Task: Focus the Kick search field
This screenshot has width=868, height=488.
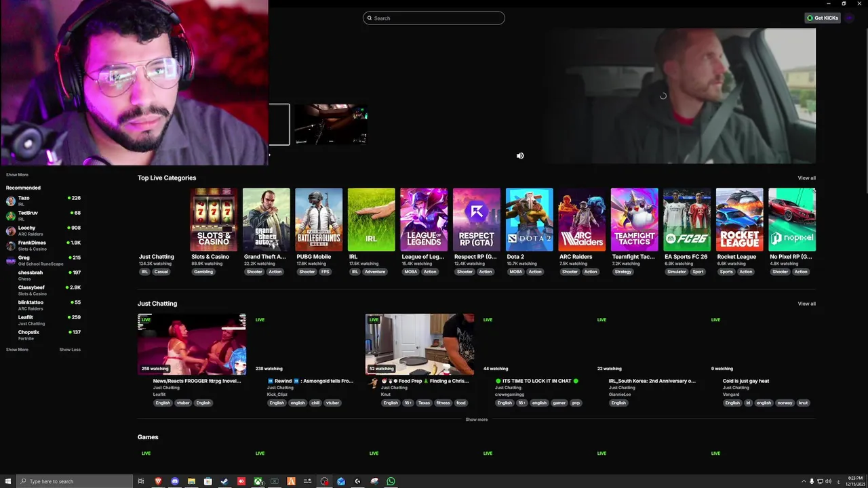Action: [434, 18]
